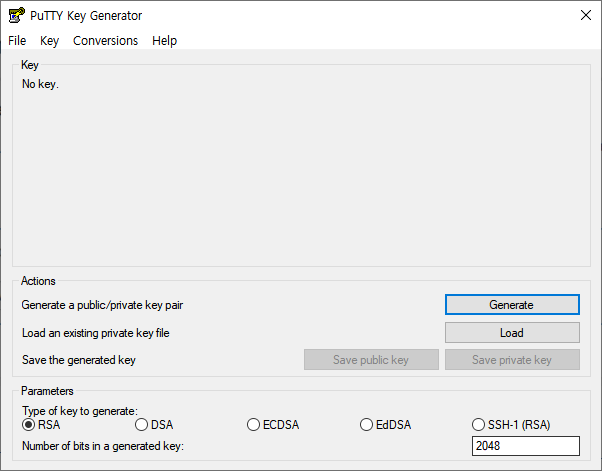Open the Conversions menu
Viewport: 602px width, 471px height.
106,41
